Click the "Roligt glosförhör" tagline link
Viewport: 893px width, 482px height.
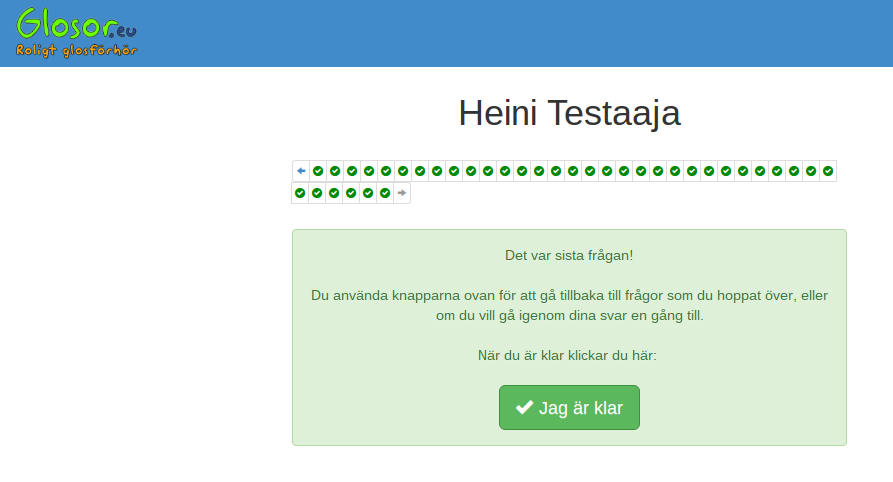76,50
